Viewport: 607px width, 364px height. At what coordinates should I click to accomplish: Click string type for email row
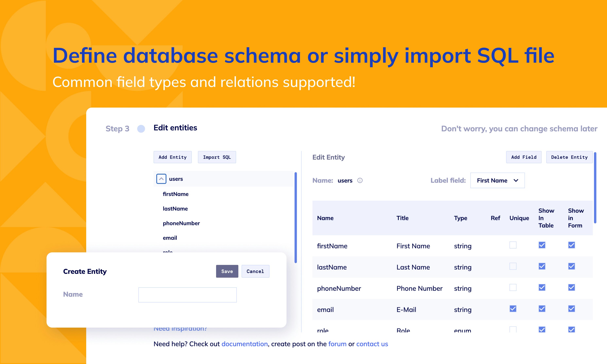(463, 310)
